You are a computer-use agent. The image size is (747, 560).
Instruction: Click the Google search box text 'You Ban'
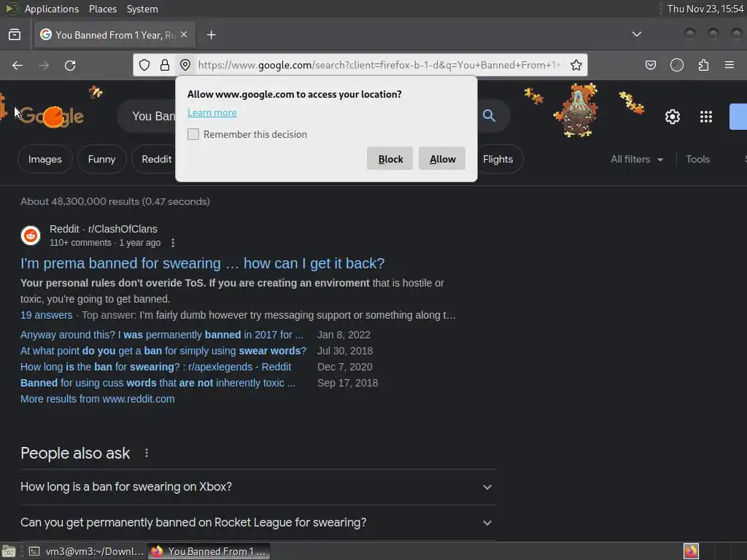pyautogui.click(x=153, y=116)
